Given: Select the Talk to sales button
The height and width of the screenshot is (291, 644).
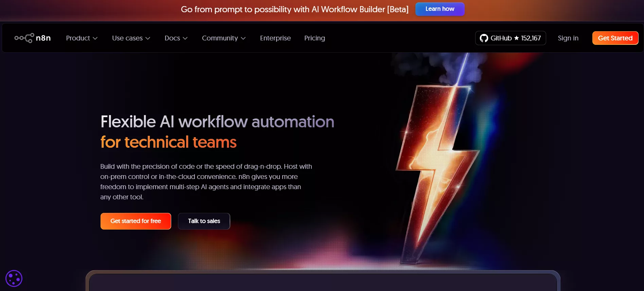Looking at the screenshot, I should 204,221.
